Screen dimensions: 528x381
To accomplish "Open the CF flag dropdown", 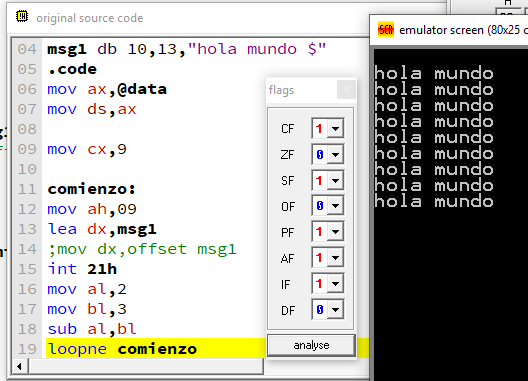I will point(335,128).
